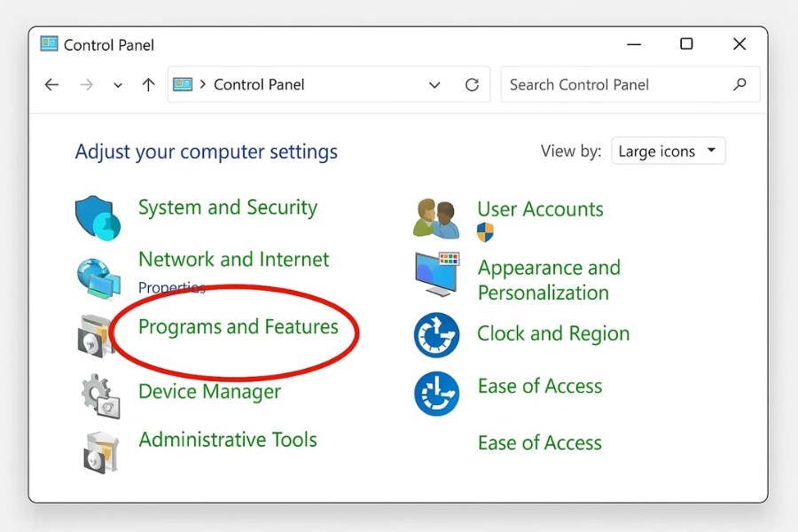This screenshot has height=532, width=798.
Task: Click the Clock and Region icon
Action: pyautogui.click(x=437, y=334)
